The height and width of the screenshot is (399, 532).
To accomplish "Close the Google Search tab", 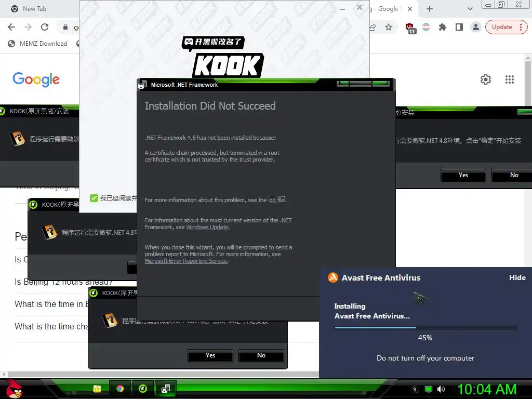I will (410, 9).
